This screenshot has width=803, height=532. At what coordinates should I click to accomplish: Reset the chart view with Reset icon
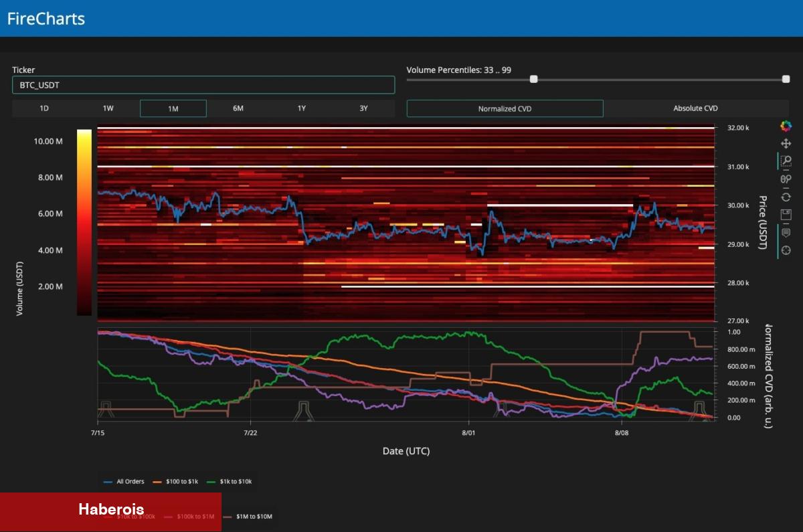[x=786, y=197]
